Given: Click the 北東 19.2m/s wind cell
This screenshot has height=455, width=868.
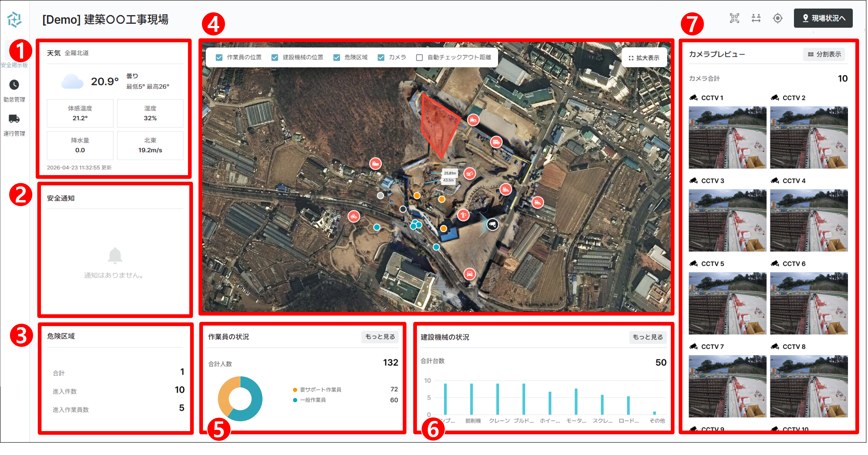Looking at the screenshot, I should click(150, 145).
